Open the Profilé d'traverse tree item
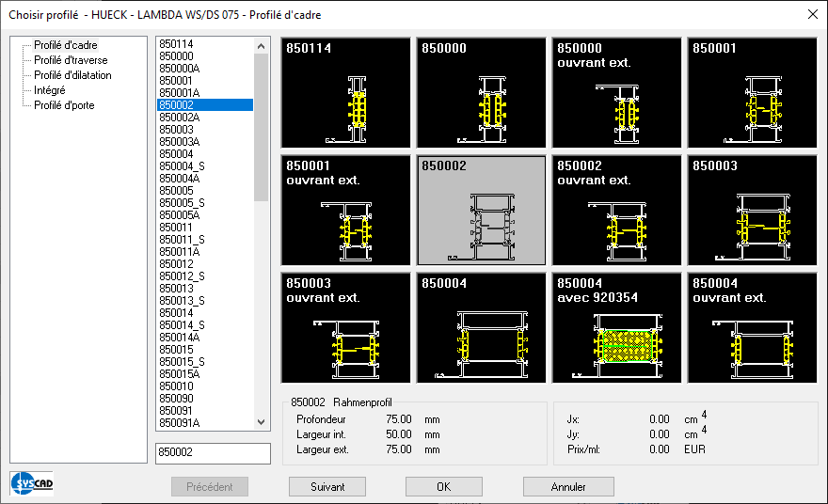 (71, 60)
